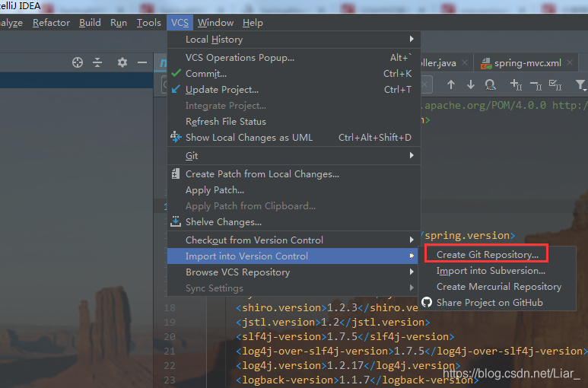Image resolution: width=588 pixels, height=388 pixels.
Task: Click the jstl.version 1.2 code line
Action: pos(333,322)
